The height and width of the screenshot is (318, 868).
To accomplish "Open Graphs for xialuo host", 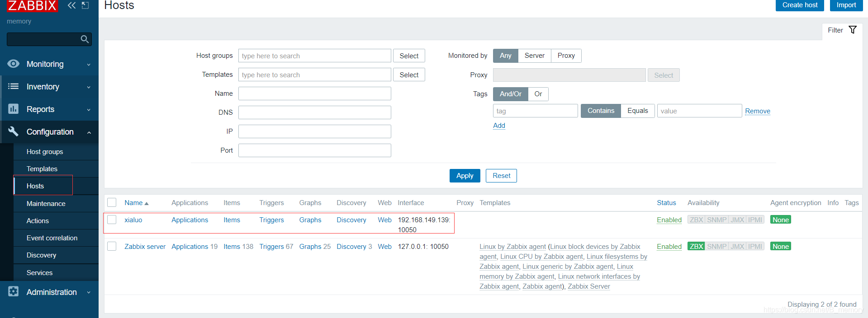I will [x=310, y=220].
